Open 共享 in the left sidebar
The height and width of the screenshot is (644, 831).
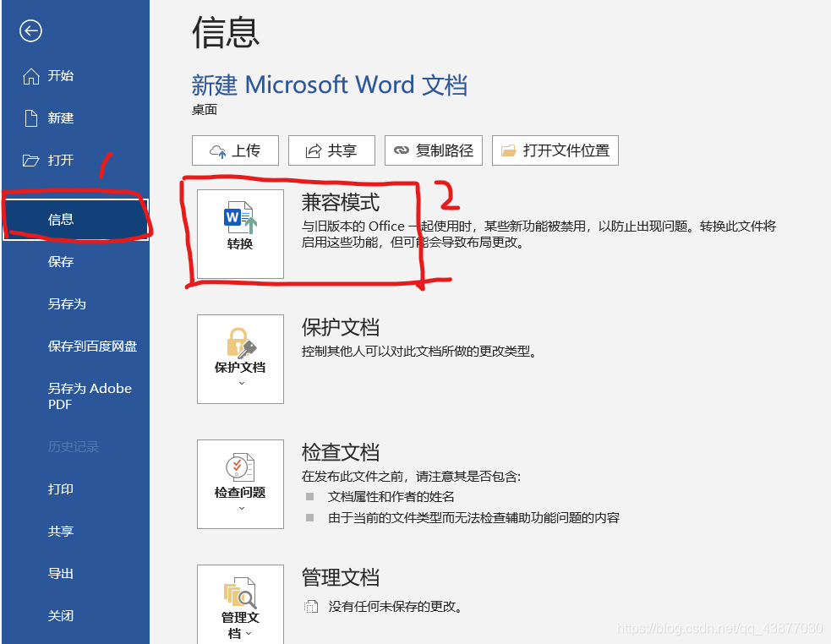[60, 532]
